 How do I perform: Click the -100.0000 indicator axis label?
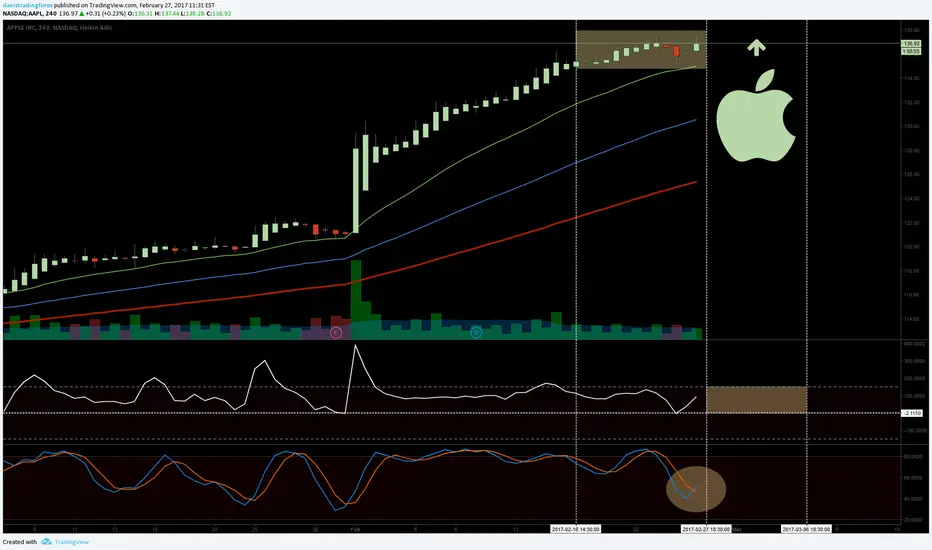(914, 430)
